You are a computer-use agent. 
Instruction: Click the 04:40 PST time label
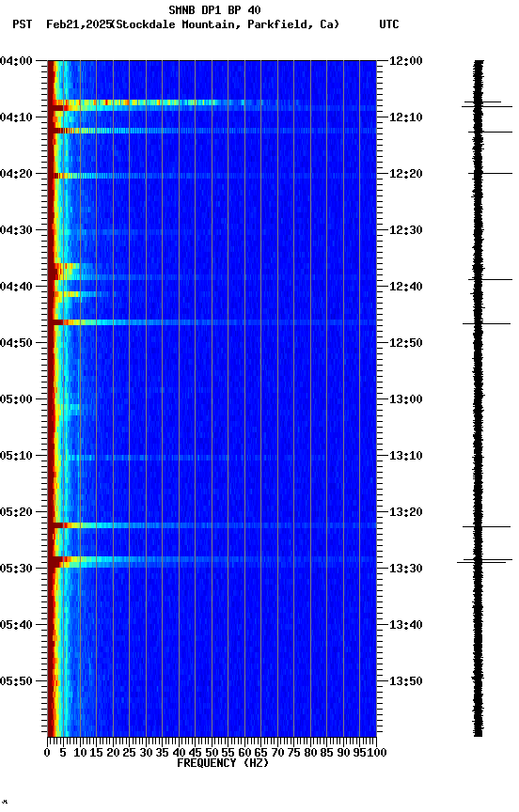click(x=16, y=287)
